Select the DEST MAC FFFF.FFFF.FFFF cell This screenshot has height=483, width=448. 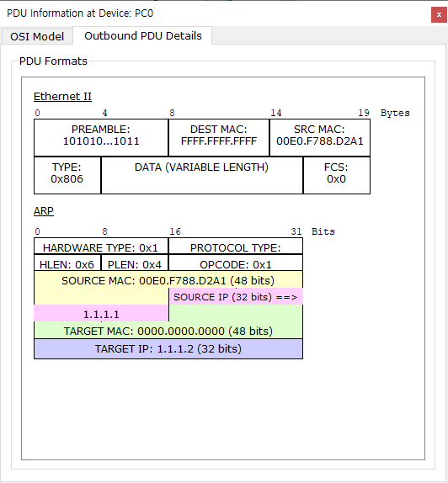tap(219, 137)
